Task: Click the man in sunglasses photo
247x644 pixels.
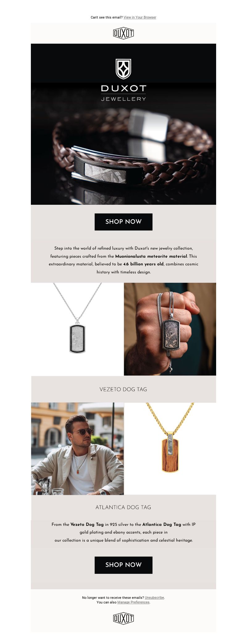Action: point(77,449)
